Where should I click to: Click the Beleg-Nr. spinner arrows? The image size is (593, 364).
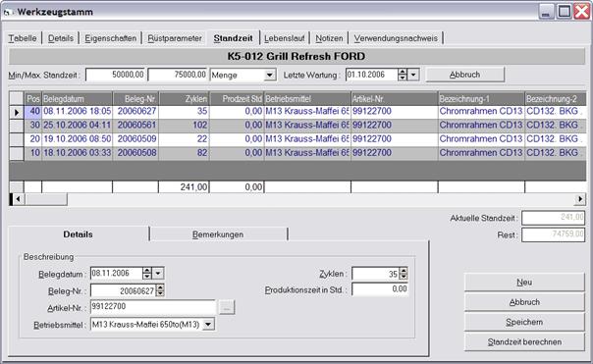(x=160, y=290)
